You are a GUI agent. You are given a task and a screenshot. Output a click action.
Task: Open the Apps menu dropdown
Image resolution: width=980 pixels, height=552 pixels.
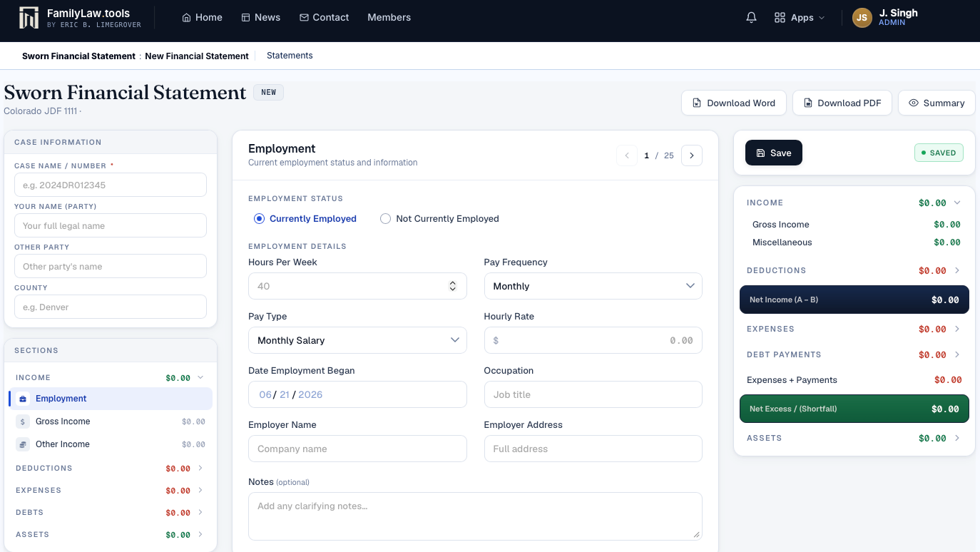(x=800, y=18)
